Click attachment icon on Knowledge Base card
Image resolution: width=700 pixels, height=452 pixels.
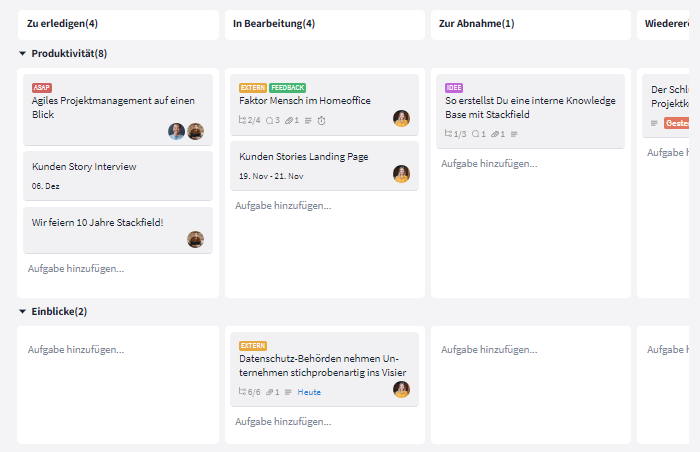[x=494, y=133]
